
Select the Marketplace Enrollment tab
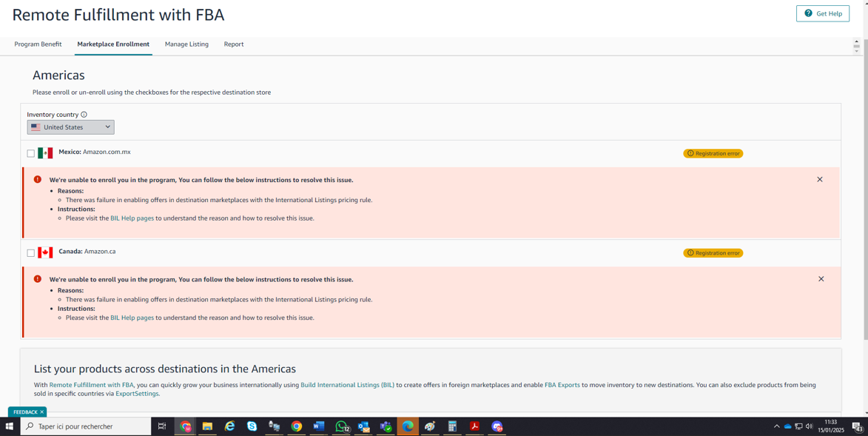pyautogui.click(x=113, y=44)
